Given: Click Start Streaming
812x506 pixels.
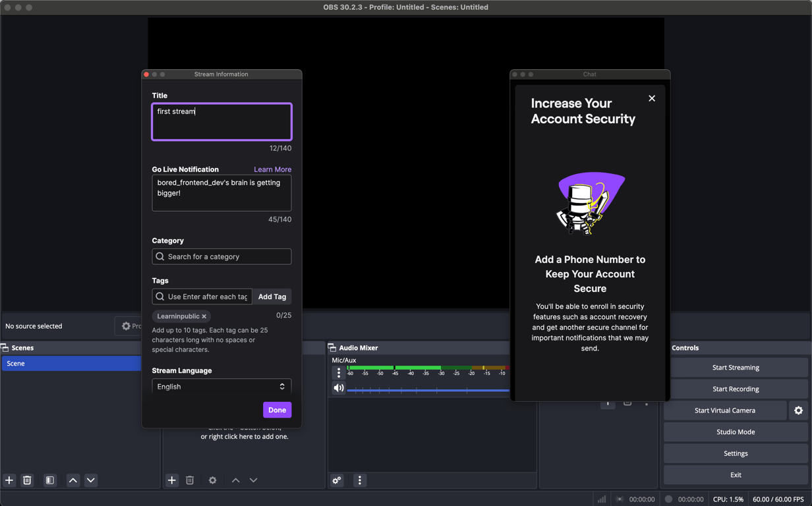Looking at the screenshot, I should [736, 368].
